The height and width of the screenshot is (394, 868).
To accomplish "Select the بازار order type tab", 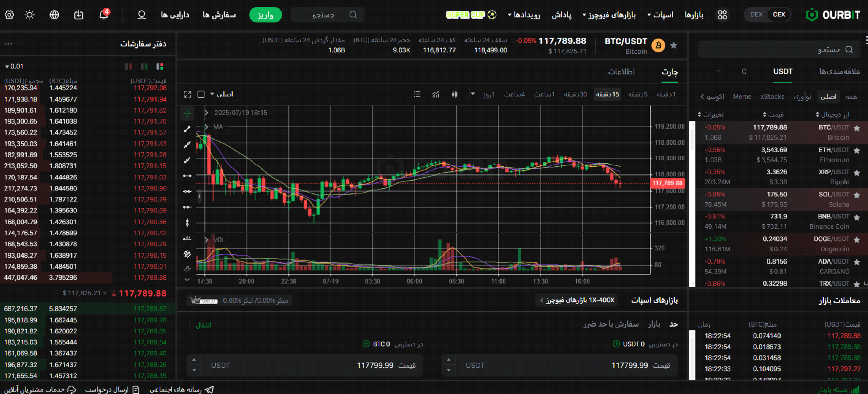I will click(654, 324).
